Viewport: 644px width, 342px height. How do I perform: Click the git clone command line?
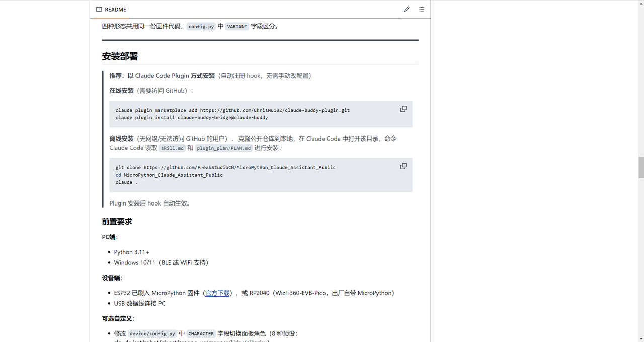(225, 167)
